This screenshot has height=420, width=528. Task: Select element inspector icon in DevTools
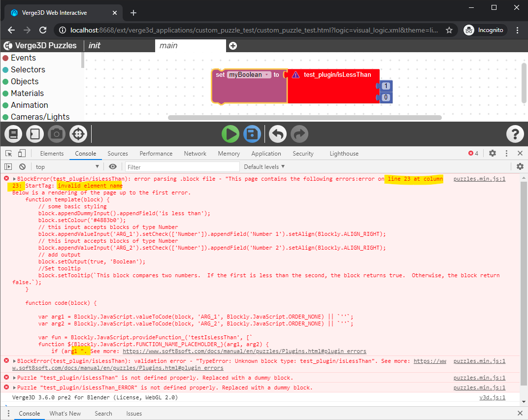[x=9, y=154]
